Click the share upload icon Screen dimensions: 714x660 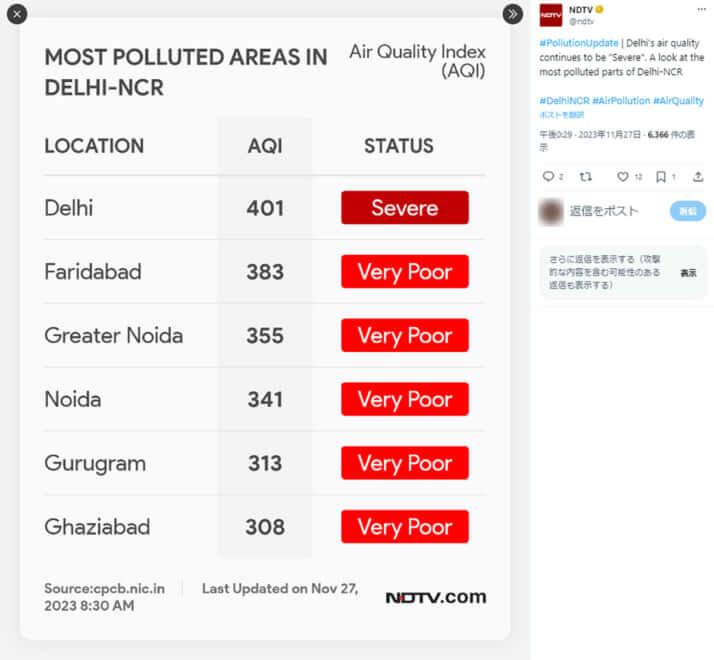[x=698, y=176]
